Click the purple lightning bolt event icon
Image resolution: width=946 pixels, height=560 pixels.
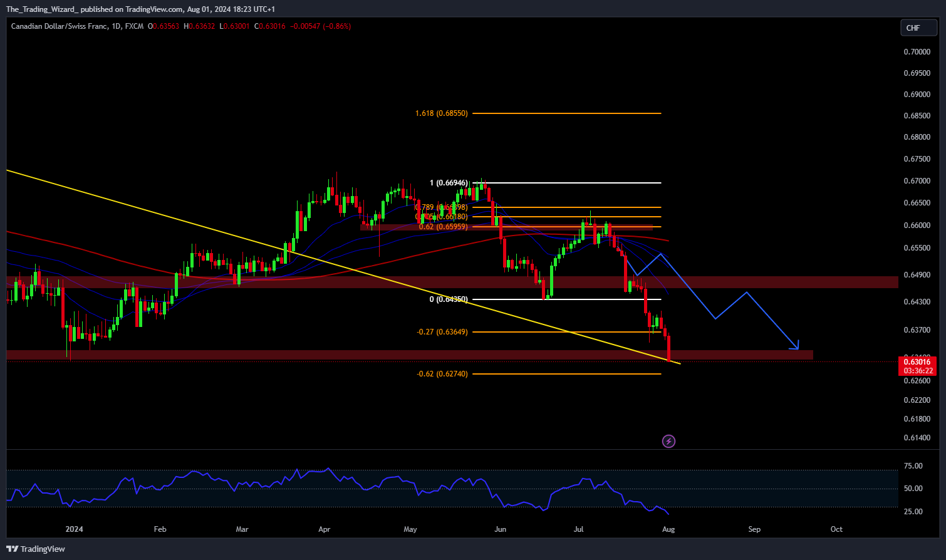668,442
